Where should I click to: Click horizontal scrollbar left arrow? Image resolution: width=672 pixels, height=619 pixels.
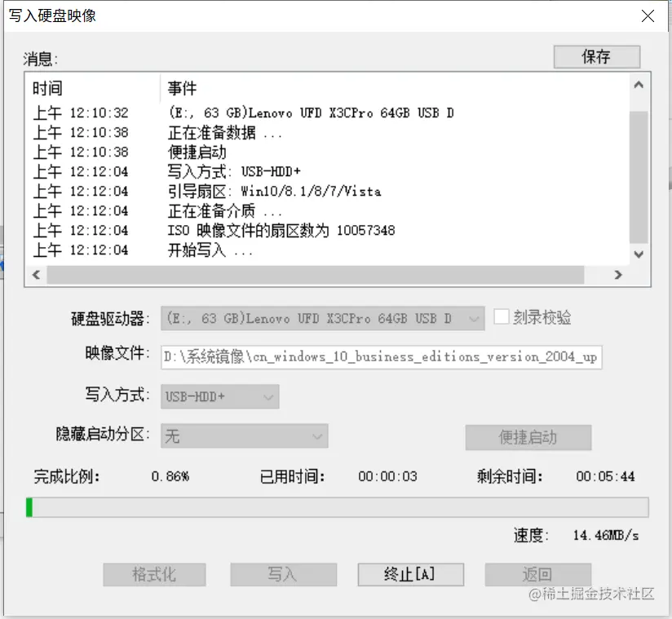(x=37, y=275)
